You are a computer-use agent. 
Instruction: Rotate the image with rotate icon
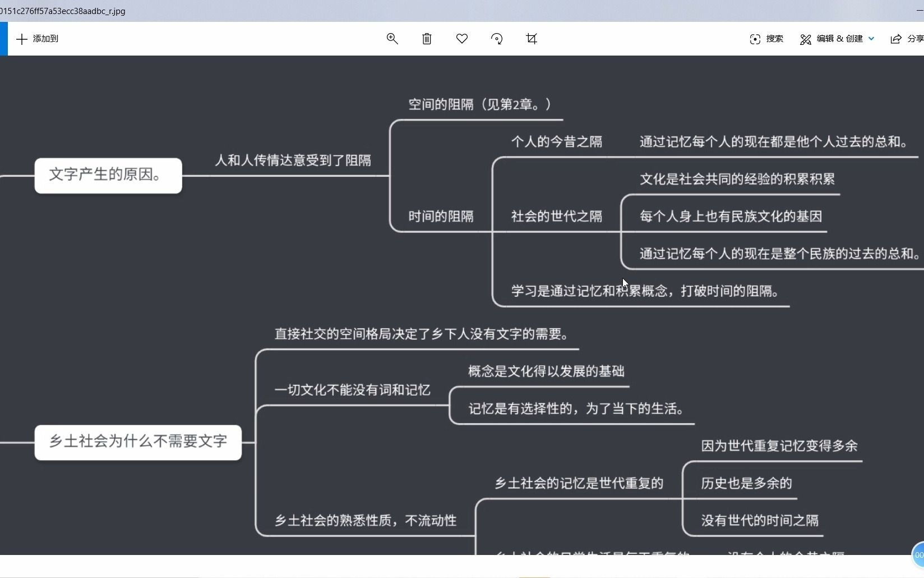(x=497, y=39)
